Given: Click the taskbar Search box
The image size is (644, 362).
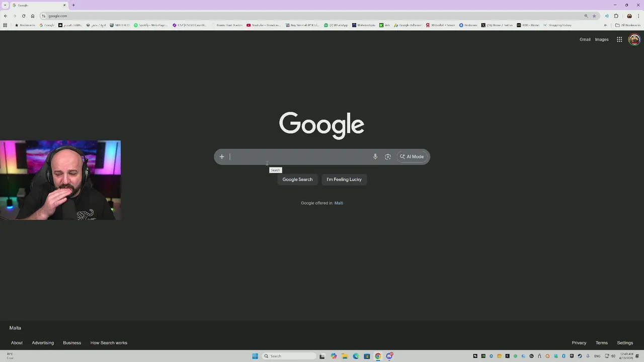Looking at the screenshot, I should coord(289,356).
